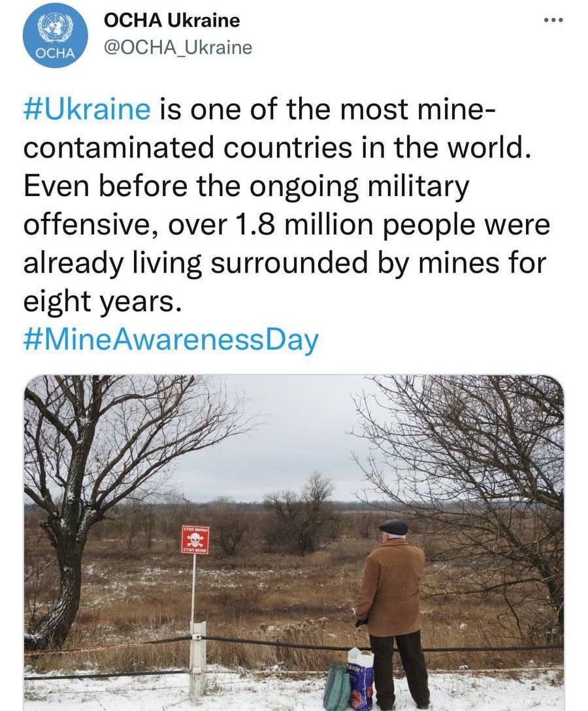Screen dimensions: 588x711
Task: Open the @OCHA_Ukraine handle link
Action: tap(178, 48)
